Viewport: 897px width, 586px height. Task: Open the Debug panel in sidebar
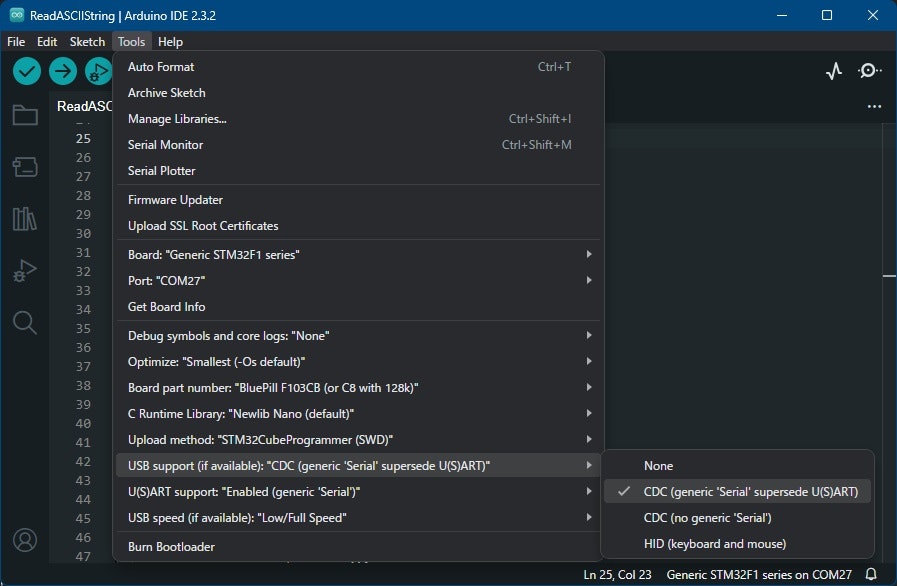click(25, 271)
